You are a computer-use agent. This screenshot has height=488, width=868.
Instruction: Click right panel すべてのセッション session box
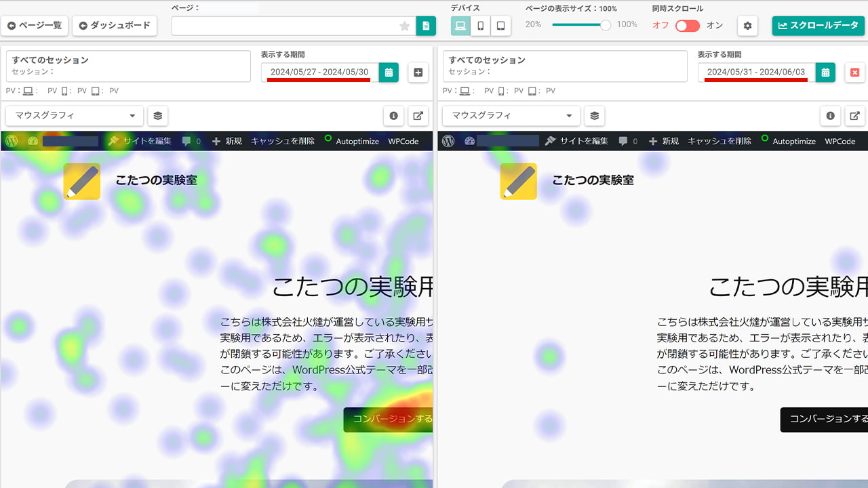point(565,66)
